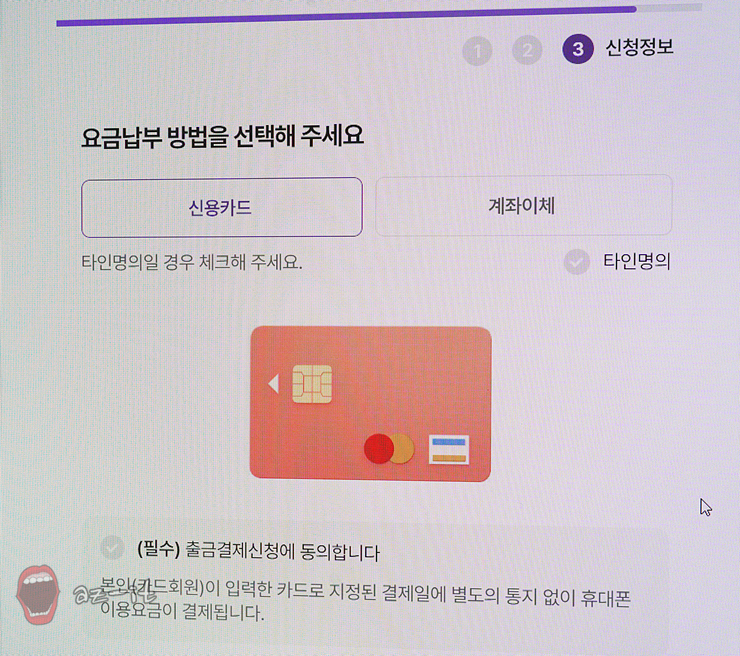740x656 pixels.
Task: Toggle the 타인명의 checkbox
Action: coord(577,261)
